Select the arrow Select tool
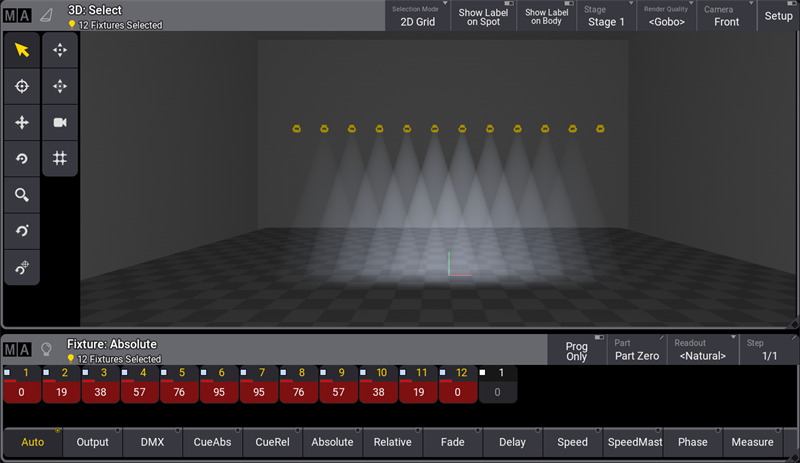800x463 pixels. pyautogui.click(x=22, y=50)
